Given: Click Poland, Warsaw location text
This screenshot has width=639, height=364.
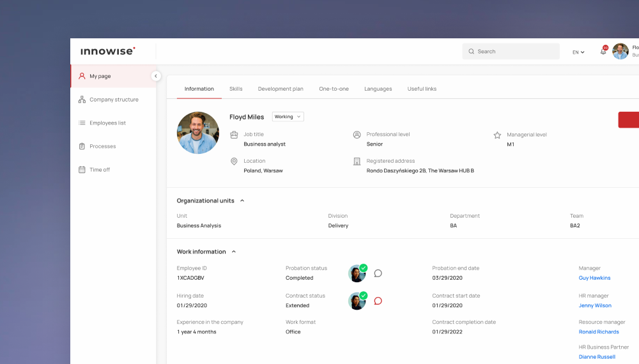Looking at the screenshot, I should click(x=263, y=171).
